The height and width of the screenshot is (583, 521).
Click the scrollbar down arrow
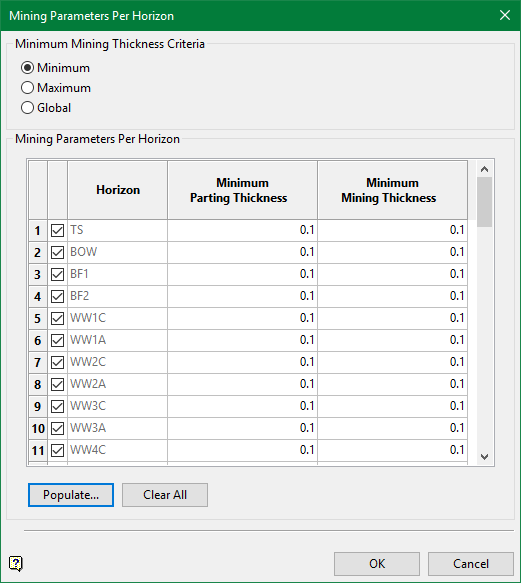coord(484,457)
